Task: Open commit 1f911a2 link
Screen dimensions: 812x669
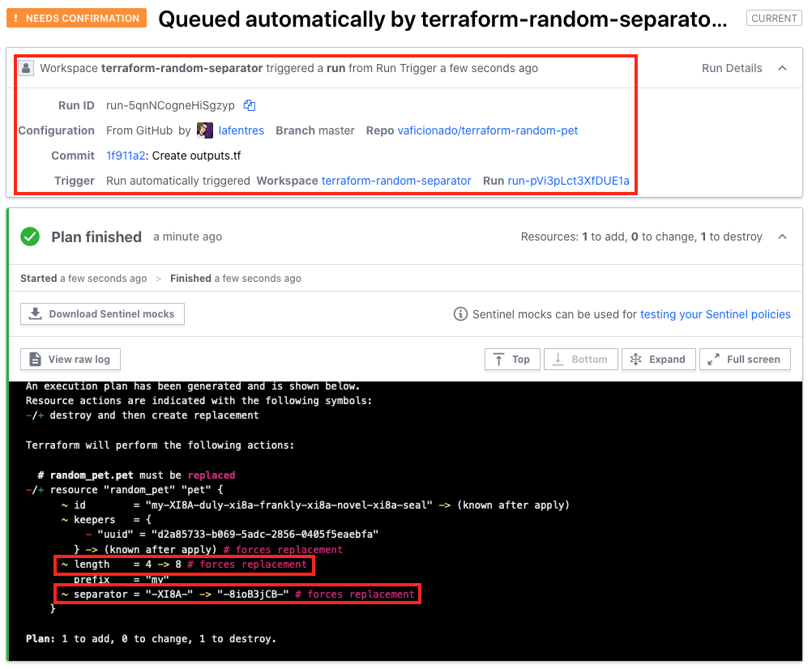Action: tap(126, 156)
